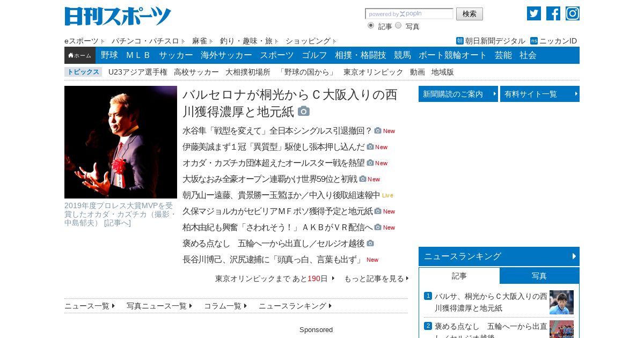Open the サッカー menu

click(176, 55)
